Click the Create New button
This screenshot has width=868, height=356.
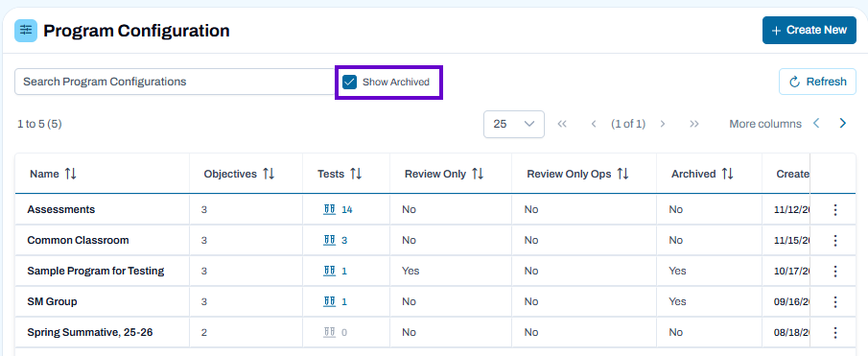809,30
